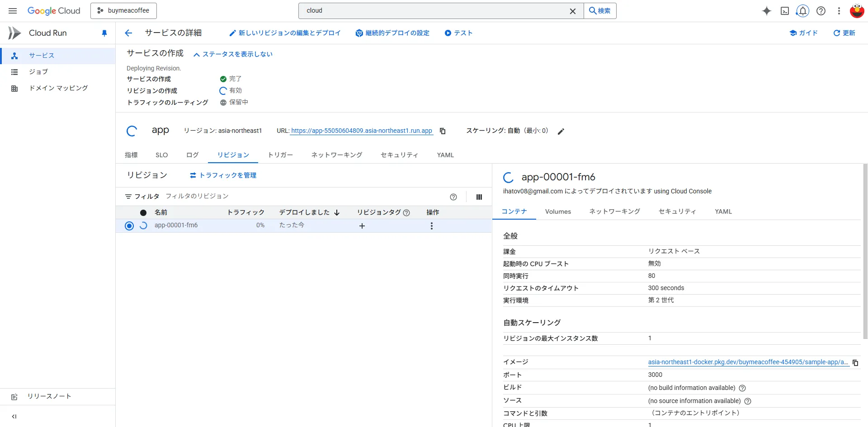
Task: Click 新しいリビジョンの編集とデプロイ
Action: (x=285, y=33)
